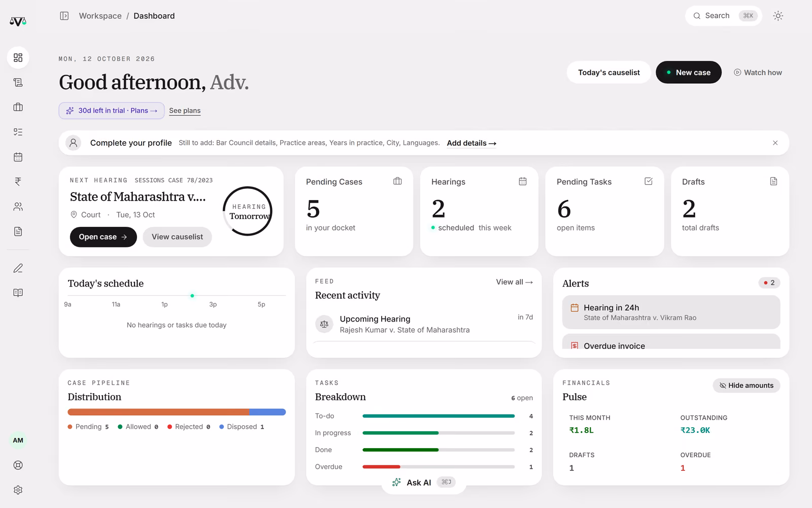
Task: Open the Hearing in 24h alert
Action: point(671,312)
